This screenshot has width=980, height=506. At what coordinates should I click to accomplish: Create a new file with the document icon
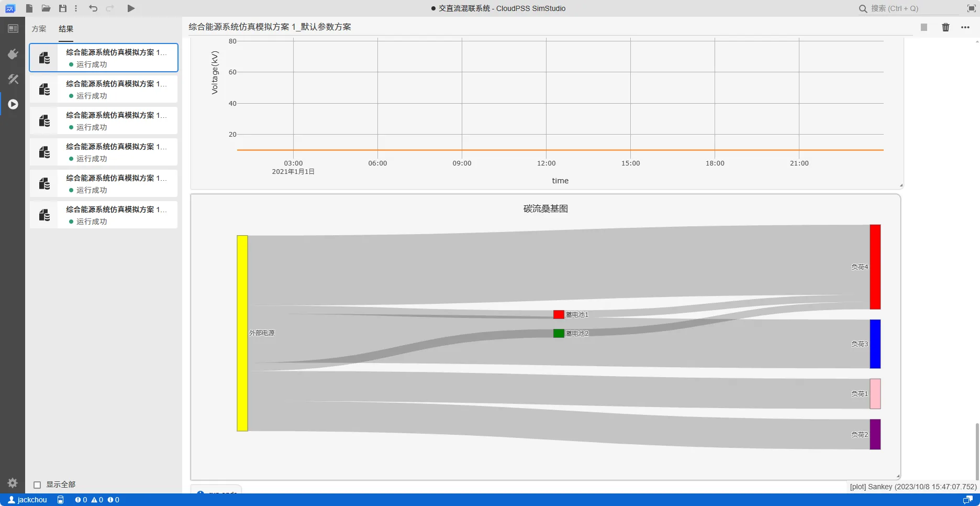tap(29, 8)
